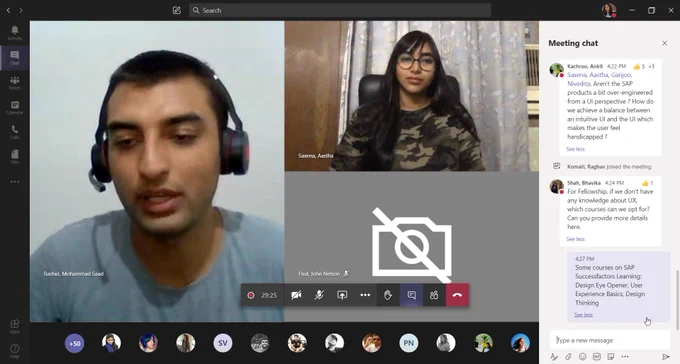Open the Calendar from the sidebar
This screenshot has height=364, width=680.
pyautogui.click(x=14, y=107)
